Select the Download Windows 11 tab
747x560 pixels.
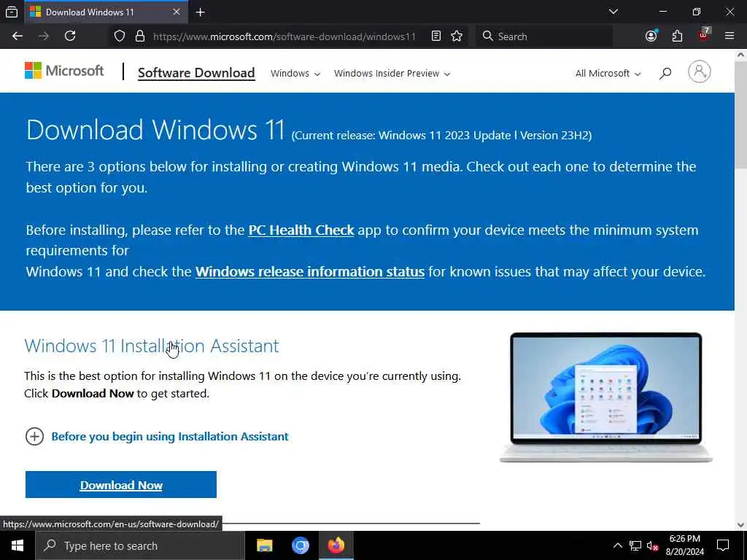pyautogui.click(x=105, y=12)
